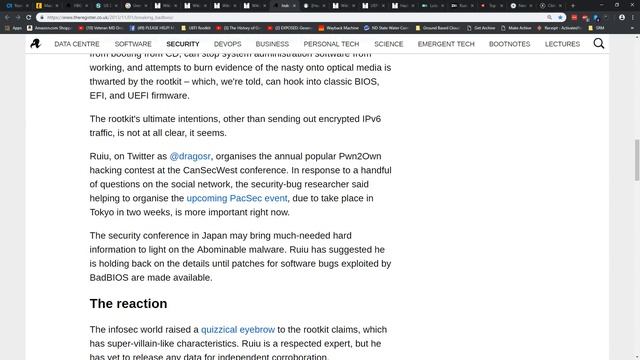640x360 pixels.
Task: Open the PLEASE HELP Facebook bookmark
Action: pyautogui.click(x=151, y=28)
